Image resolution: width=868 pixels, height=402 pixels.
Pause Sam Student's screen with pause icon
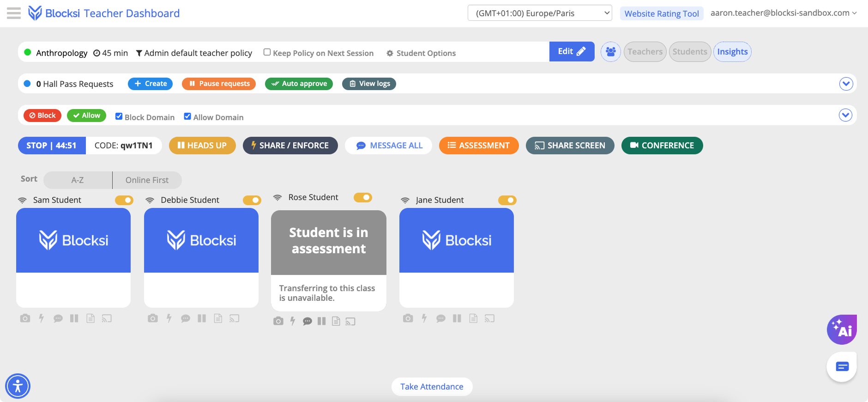coord(74,318)
